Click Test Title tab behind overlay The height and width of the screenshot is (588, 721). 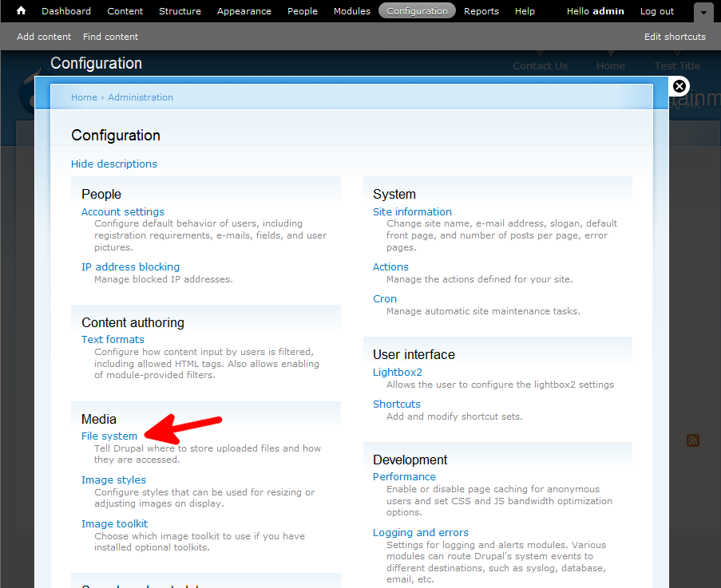tap(677, 66)
